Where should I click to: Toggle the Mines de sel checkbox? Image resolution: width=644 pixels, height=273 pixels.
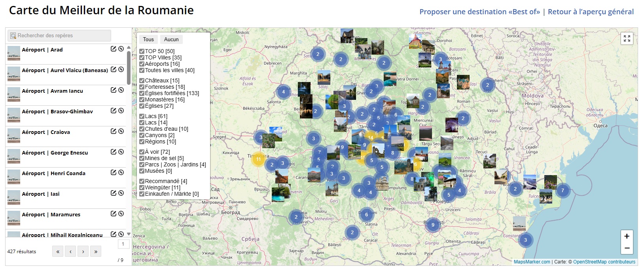pyautogui.click(x=142, y=158)
